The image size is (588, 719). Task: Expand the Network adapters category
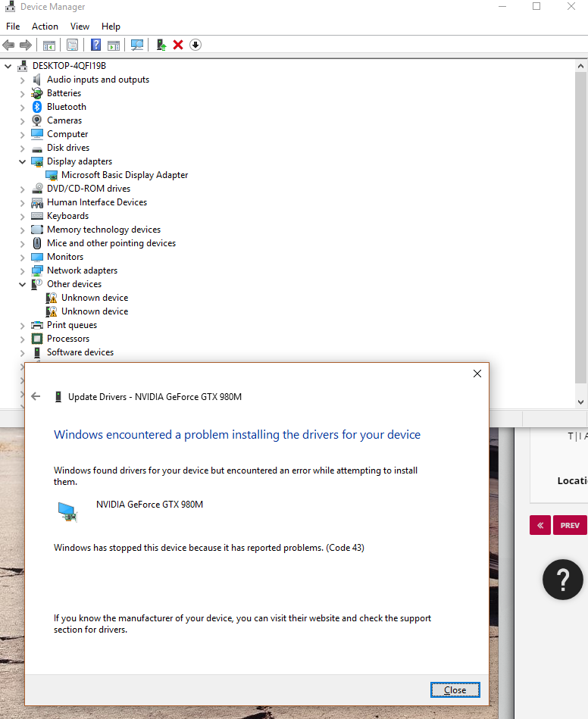tap(22, 271)
